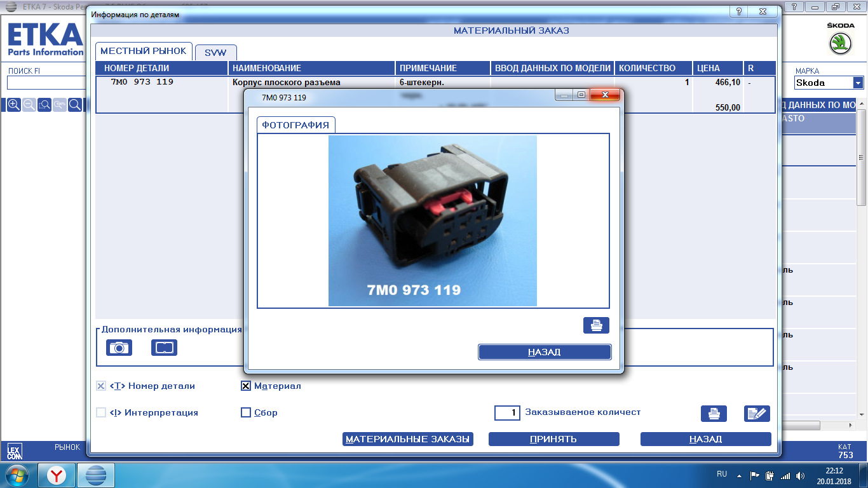Click the connector part photo
This screenshot has height=488, width=868.
pos(432,220)
